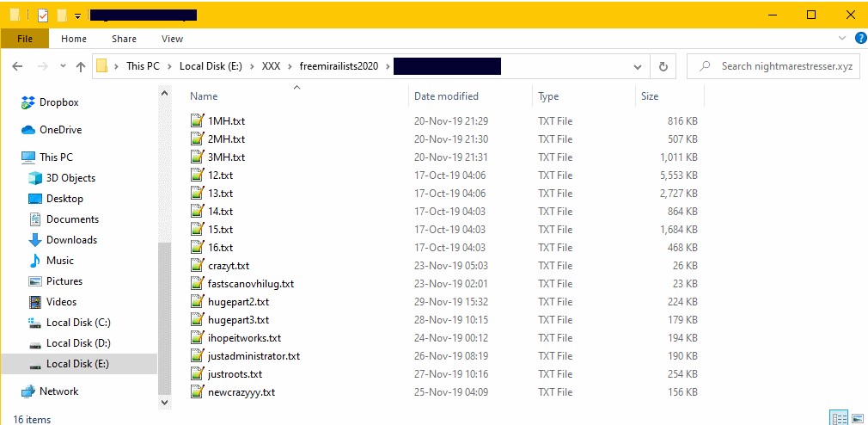Open Dropbox in the navigation pane
868x425 pixels.
coord(51,102)
